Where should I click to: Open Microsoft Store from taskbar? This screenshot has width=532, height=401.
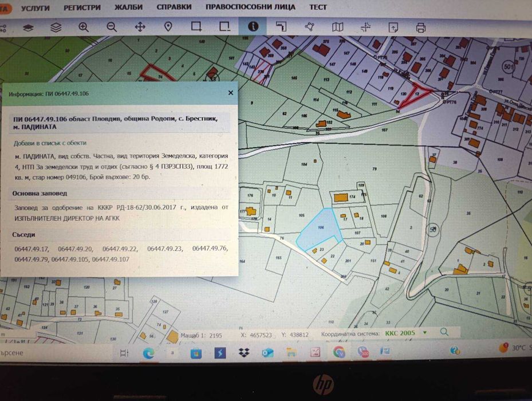(196, 353)
